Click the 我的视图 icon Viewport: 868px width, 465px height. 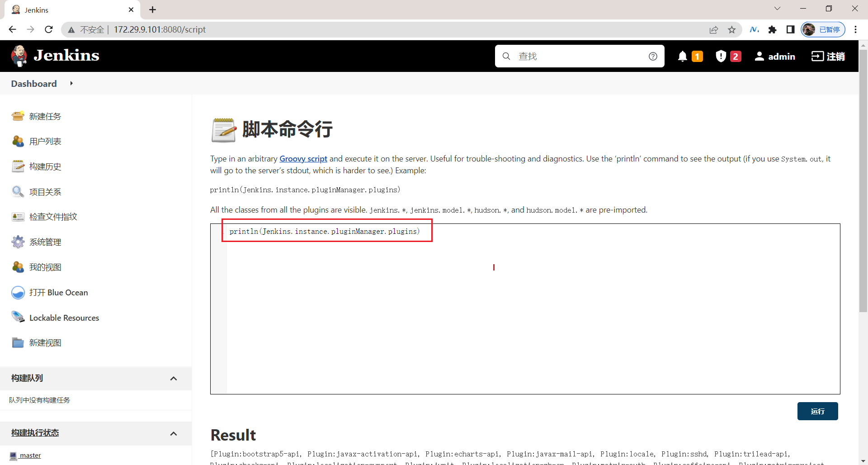(18, 267)
